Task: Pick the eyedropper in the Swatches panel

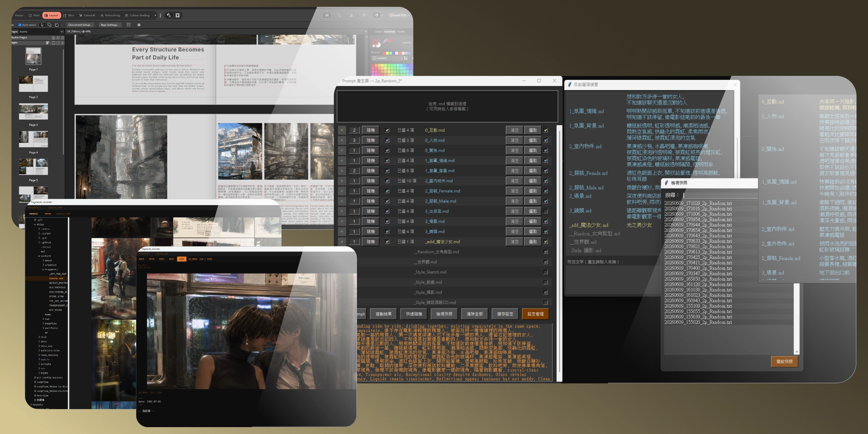Action: coord(386,41)
